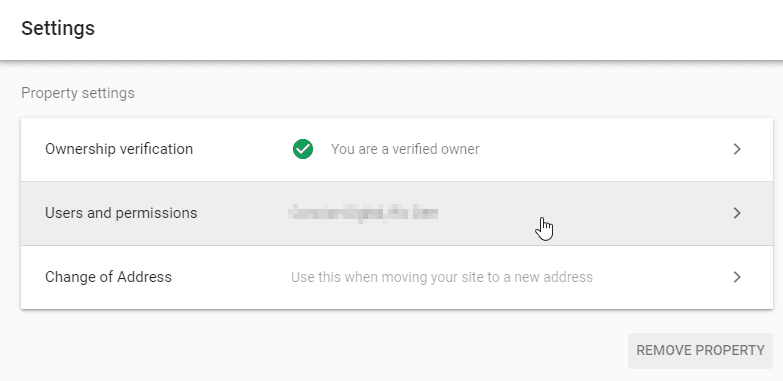Screen dimensions: 783x381
Task: Click blank area right of verified owner text
Action: 604,149
